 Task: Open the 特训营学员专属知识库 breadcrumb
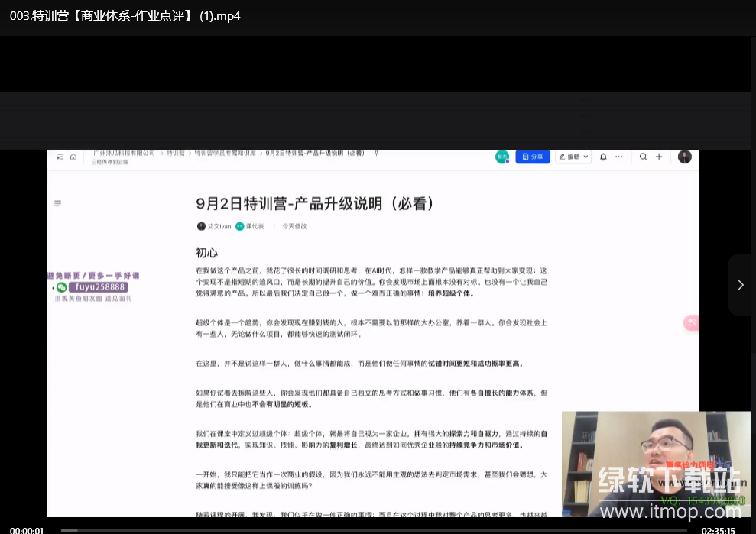[x=226, y=153]
